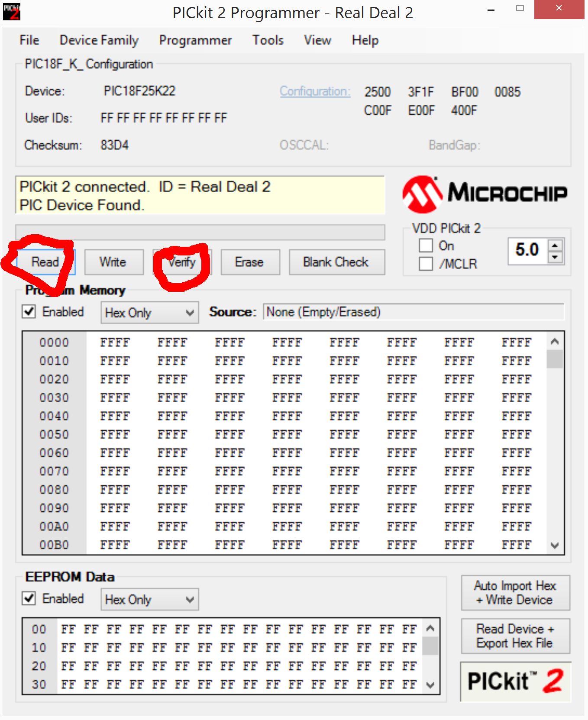Open the Help menu
Image resolution: width=588 pixels, height=720 pixels.
365,40
